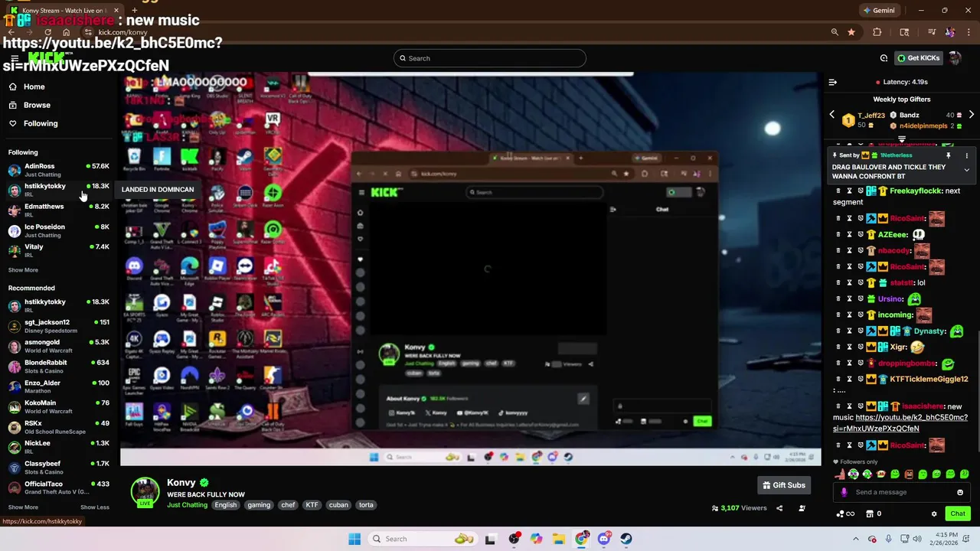Viewport: 980px width, 551px height.
Task: Show previous weekly top gifters
Action: click(832, 115)
